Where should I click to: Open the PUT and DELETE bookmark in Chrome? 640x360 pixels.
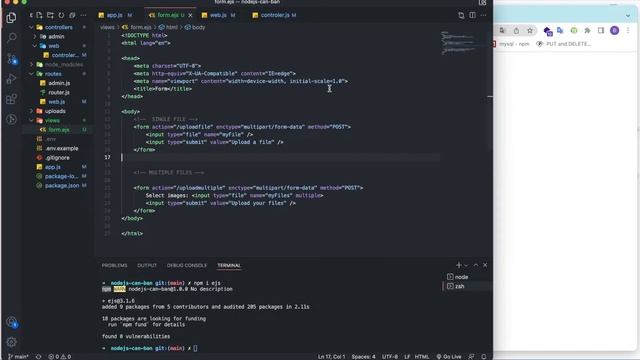[564, 44]
